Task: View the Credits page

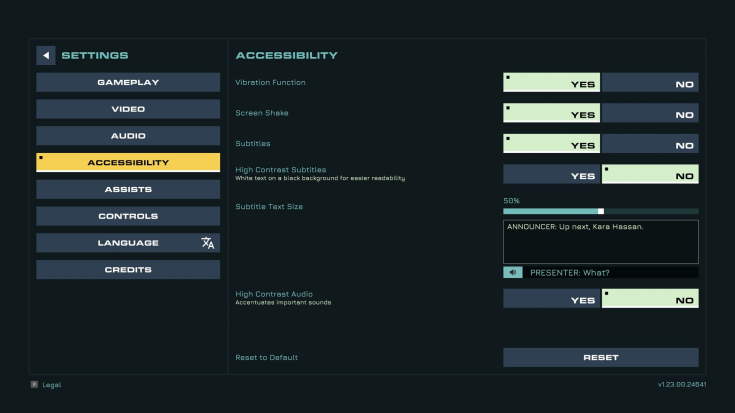Action: coord(128,270)
